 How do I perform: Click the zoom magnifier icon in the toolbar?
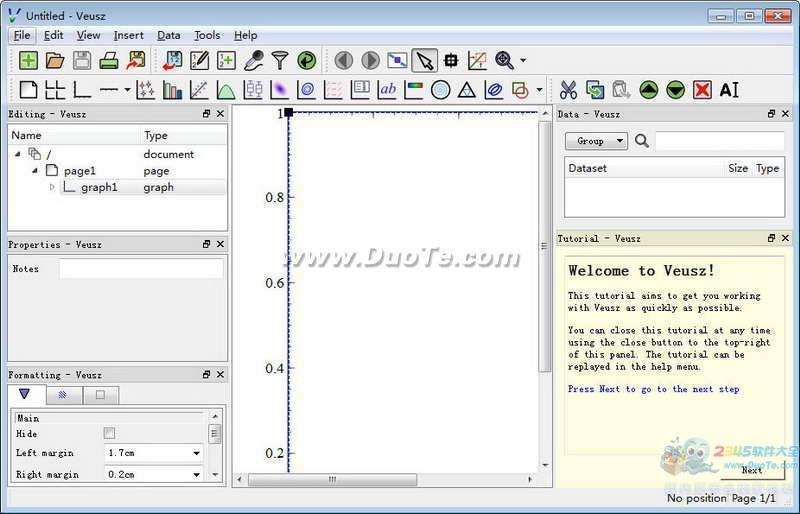click(504, 61)
